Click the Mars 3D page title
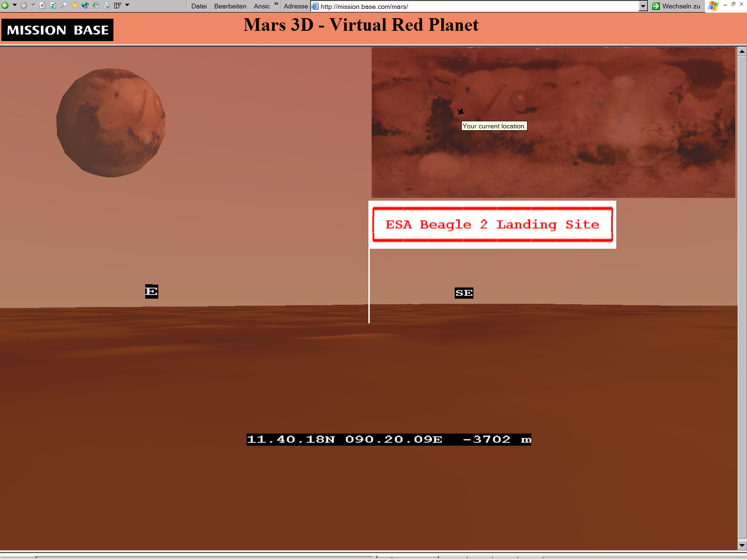Screen dimensions: 747x560 pos(361,25)
